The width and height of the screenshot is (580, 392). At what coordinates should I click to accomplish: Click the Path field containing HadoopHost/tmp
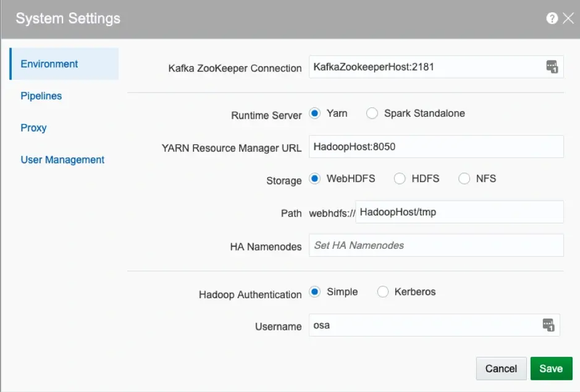(x=460, y=212)
